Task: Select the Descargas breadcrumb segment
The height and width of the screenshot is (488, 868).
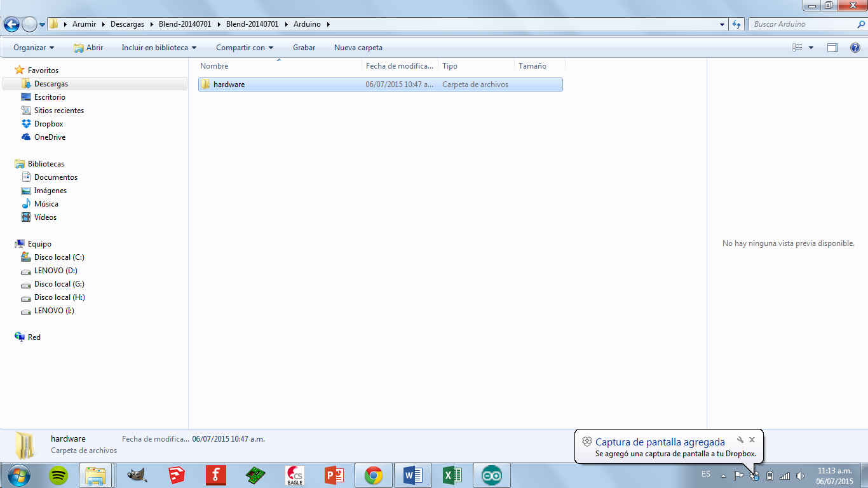Action: [x=128, y=24]
